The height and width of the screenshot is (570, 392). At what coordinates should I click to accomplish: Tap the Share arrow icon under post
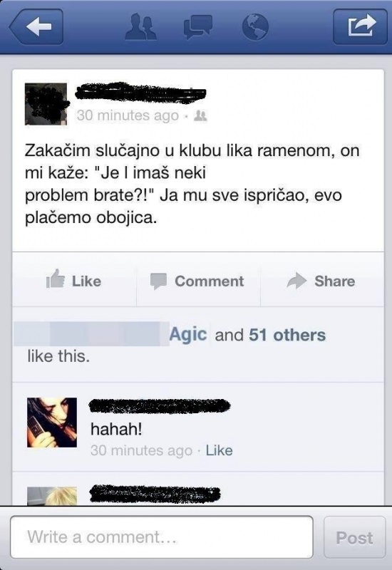tap(296, 281)
